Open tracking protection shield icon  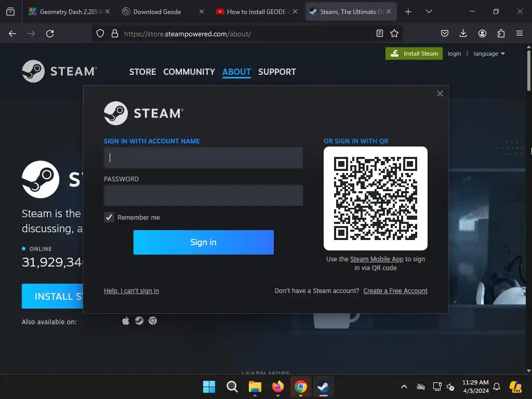pyautogui.click(x=100, y=34)
